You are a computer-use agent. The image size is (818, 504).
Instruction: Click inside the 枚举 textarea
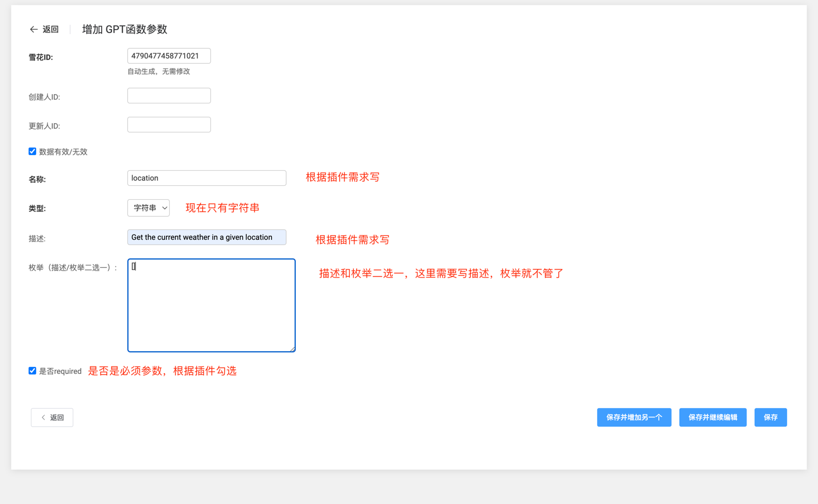click(x=211, y=305)
